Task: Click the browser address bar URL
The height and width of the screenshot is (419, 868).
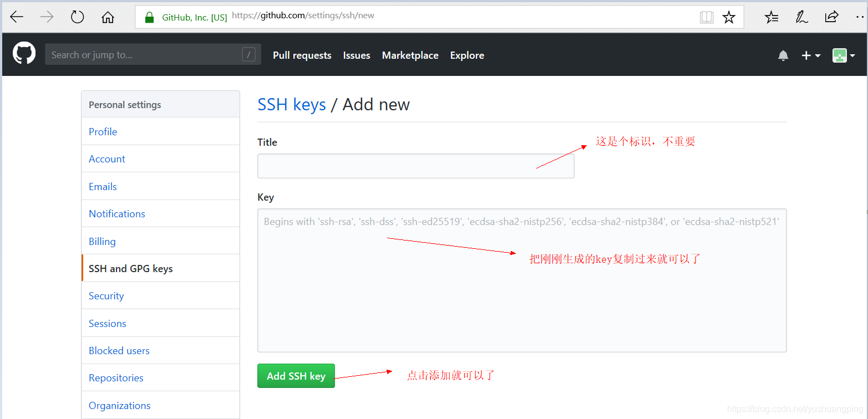Action: coord(303,16)
